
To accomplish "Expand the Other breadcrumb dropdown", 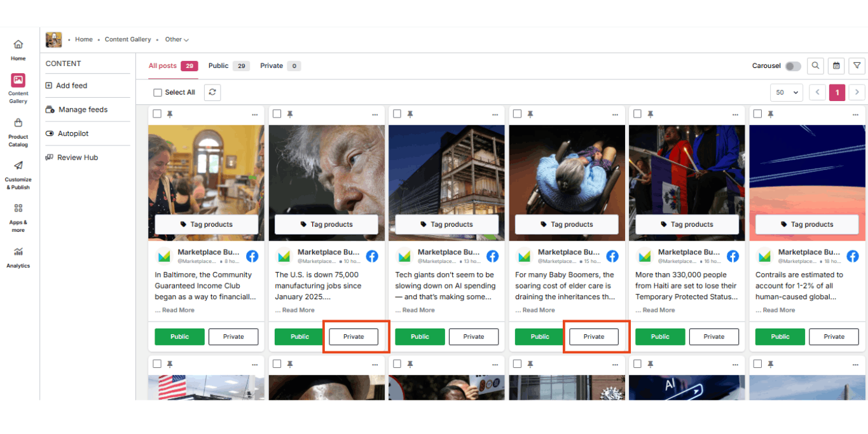I will pos(177,39).
